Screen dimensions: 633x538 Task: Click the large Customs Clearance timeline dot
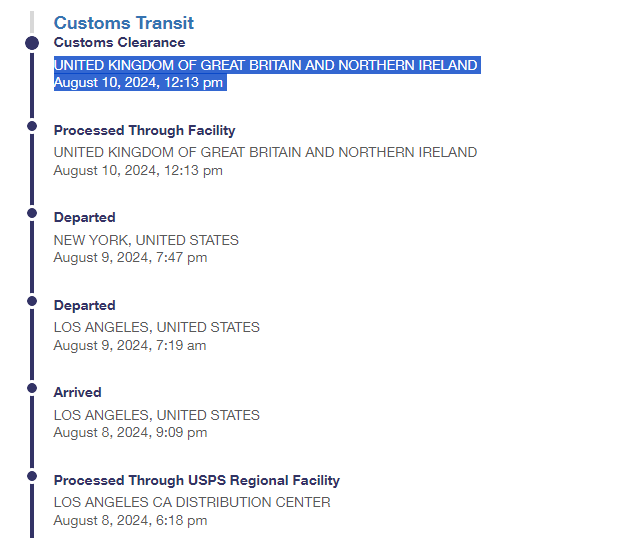pyautogui.click(x=32, y=43)
